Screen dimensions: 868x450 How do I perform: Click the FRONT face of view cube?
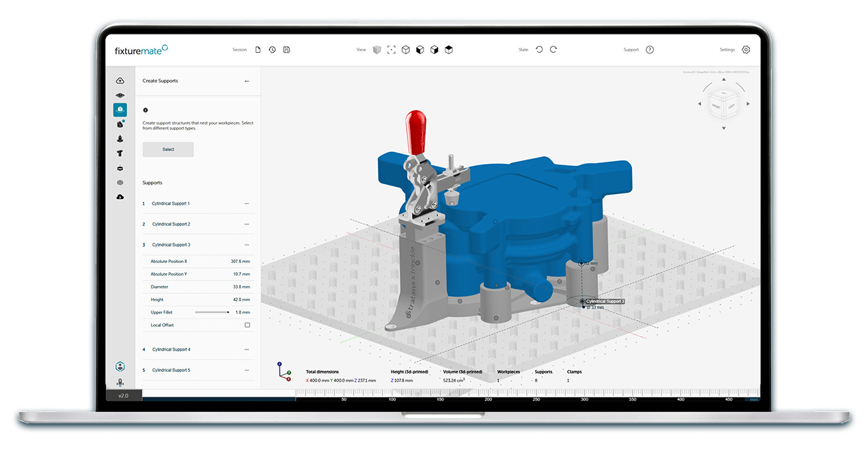point(715,106)
